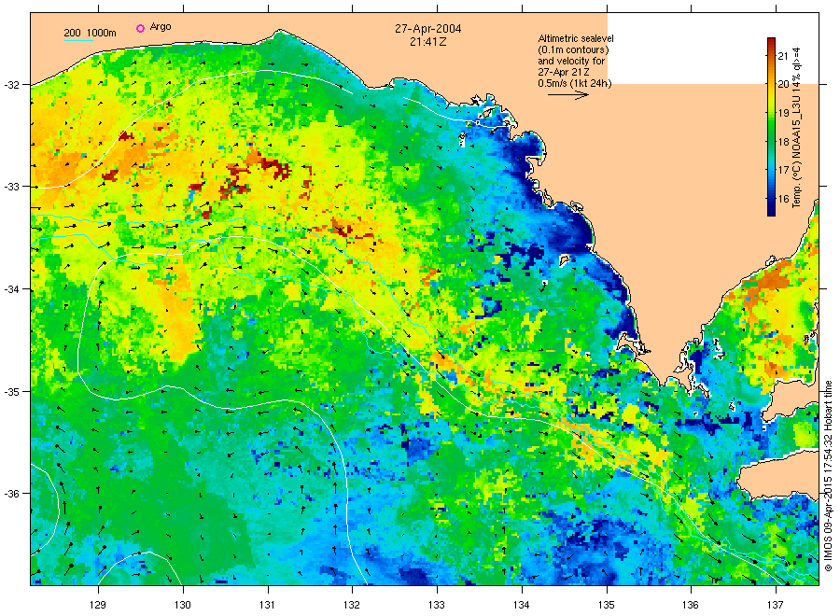Click the colorbar value '19'
The height and width of the screenshot is (616, 840).
(783, 113)
